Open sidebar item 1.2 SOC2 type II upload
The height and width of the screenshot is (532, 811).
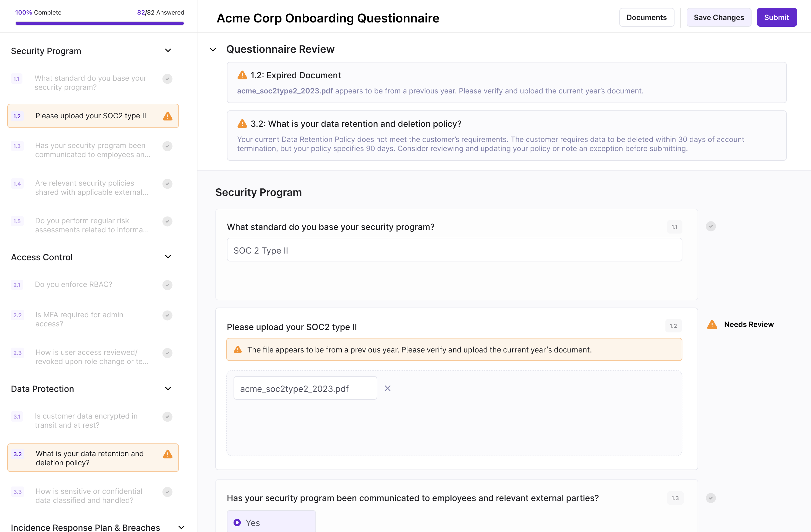90,116
